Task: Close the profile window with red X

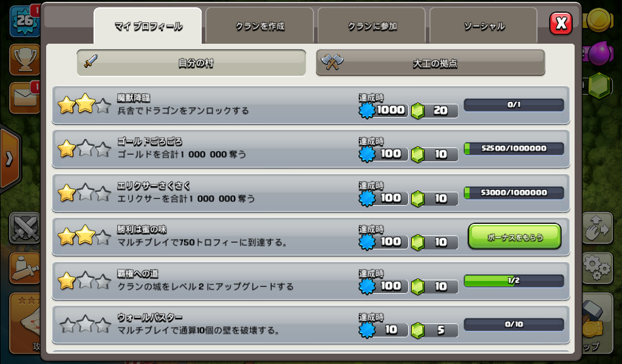Action: pyautogui.click(x=561, y=24)
